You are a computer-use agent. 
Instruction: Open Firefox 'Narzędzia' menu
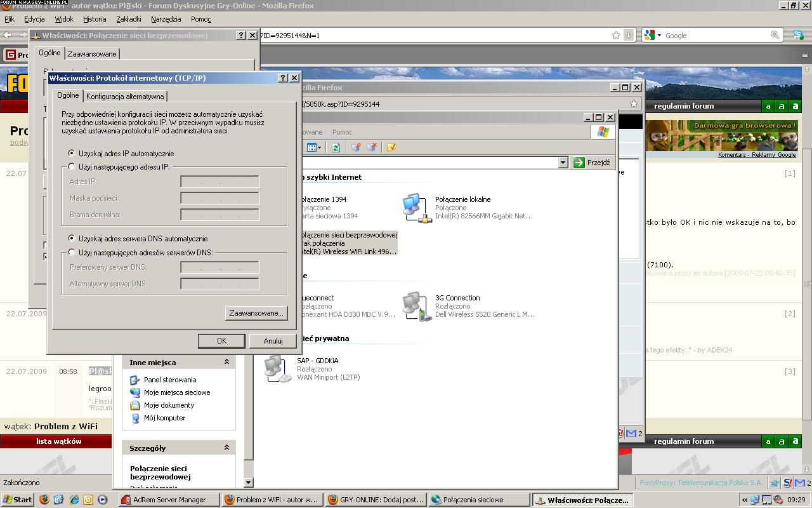166,19
